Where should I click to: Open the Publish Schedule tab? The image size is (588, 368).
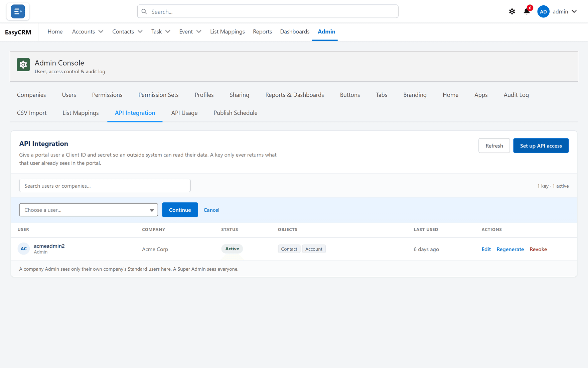tap(236, 113)
